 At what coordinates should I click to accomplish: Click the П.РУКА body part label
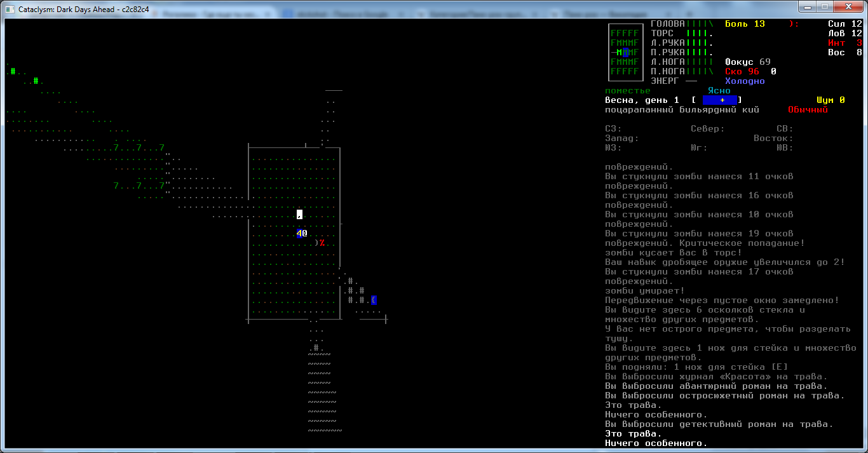pyautogui.click(x=668, y=52)
